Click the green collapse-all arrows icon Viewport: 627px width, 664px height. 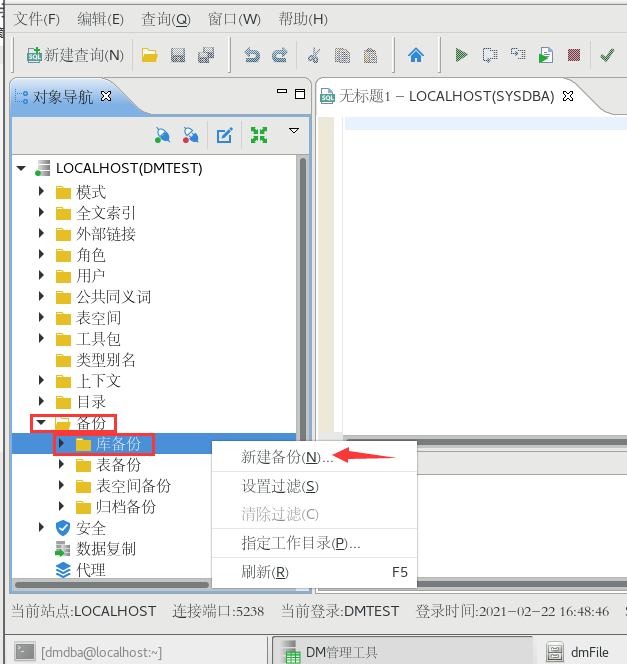[259, 135]
